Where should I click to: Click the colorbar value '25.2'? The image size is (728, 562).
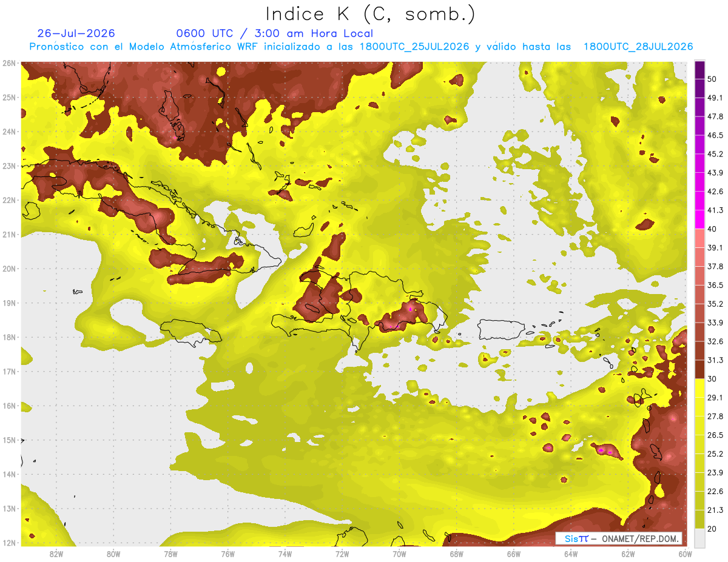(715, 453)
